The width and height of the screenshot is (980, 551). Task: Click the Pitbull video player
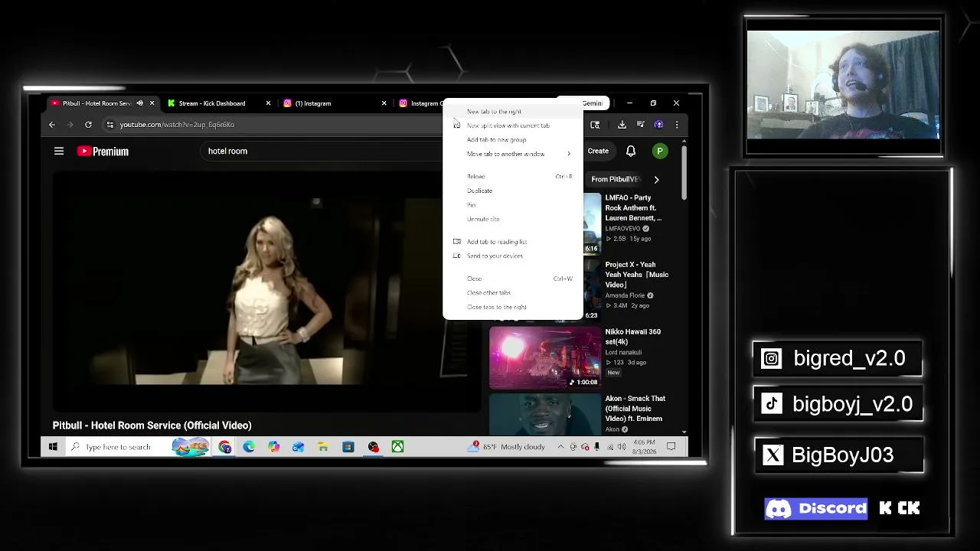266,292
